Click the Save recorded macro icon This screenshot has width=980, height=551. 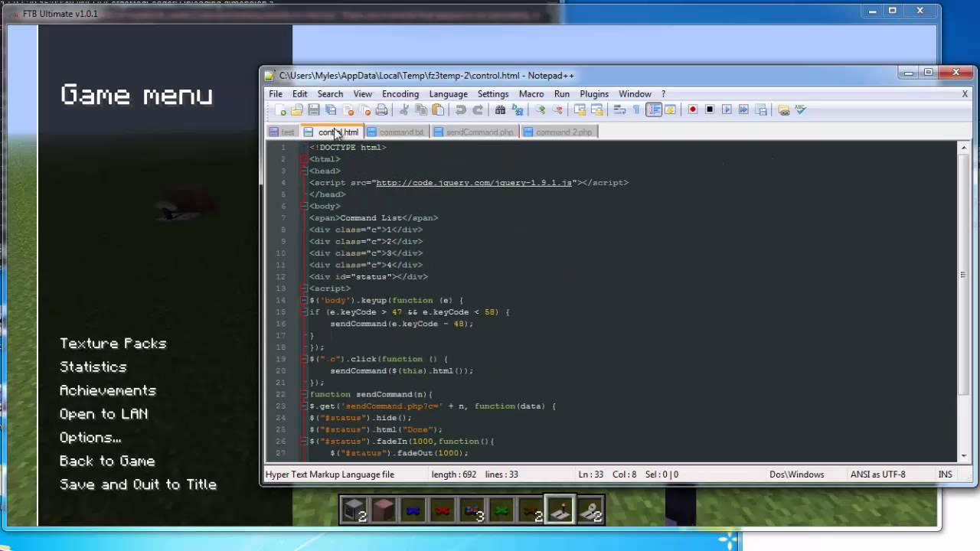tap(759, 109)
